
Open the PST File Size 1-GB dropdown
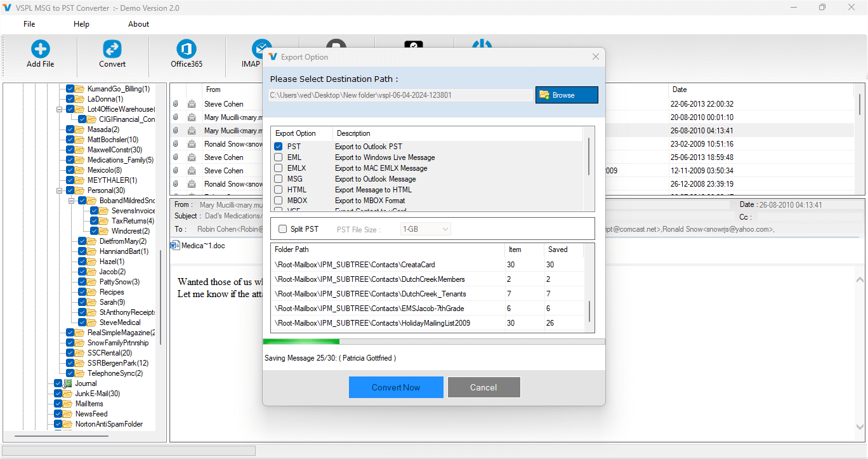coord(426,229)
